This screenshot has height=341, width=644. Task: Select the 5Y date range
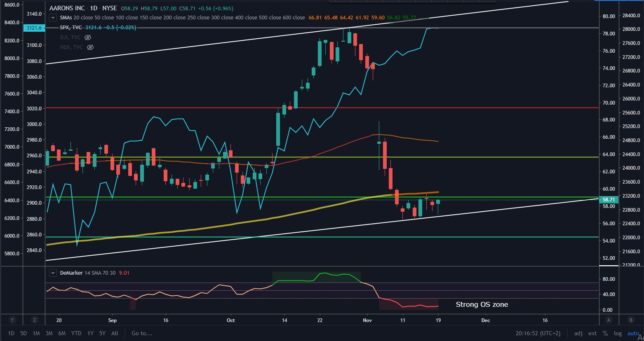point(102,333)
